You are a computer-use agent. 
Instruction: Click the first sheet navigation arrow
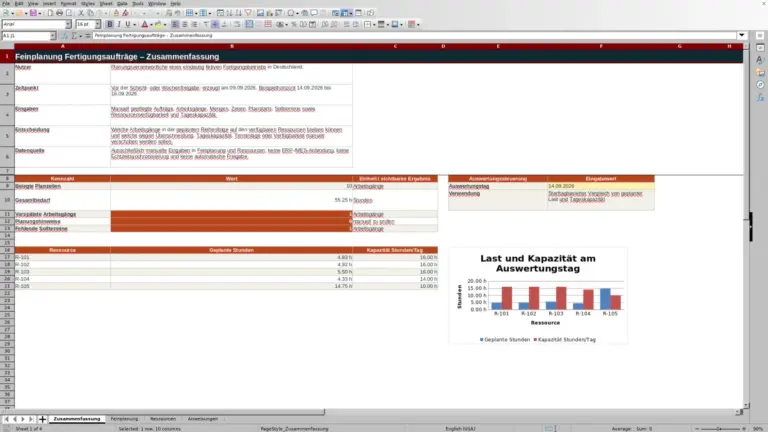pyautogui.click(x=6, y=419)
